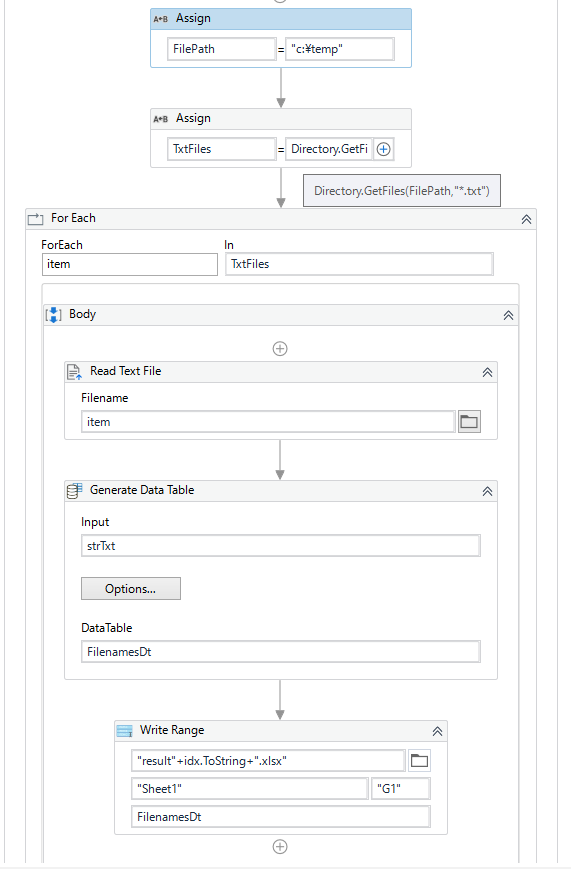Click the strTxt Input field
The width and height of the screenshot is (571, 869).
coord(281,546)
